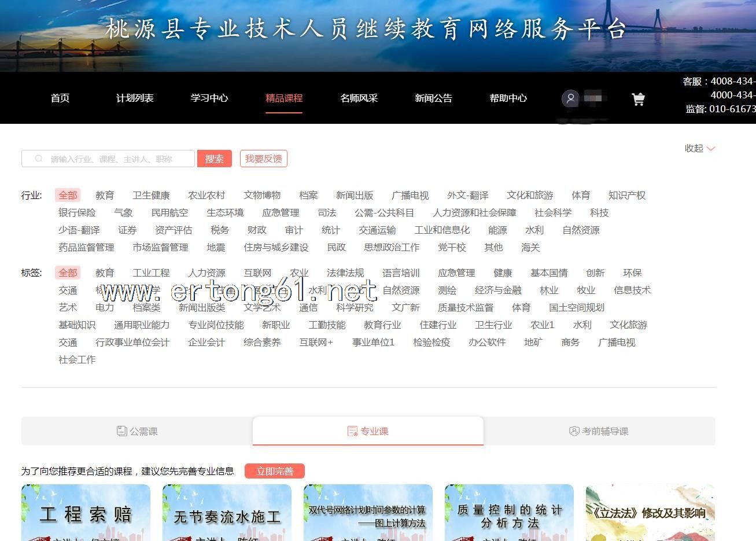Filter industry by 卫生健康
Screen dimensions: 756x541
(151, 196)
